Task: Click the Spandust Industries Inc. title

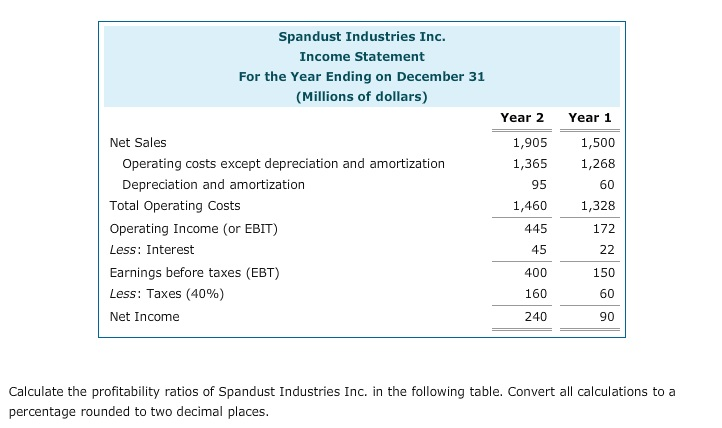Action: (362, 36)
